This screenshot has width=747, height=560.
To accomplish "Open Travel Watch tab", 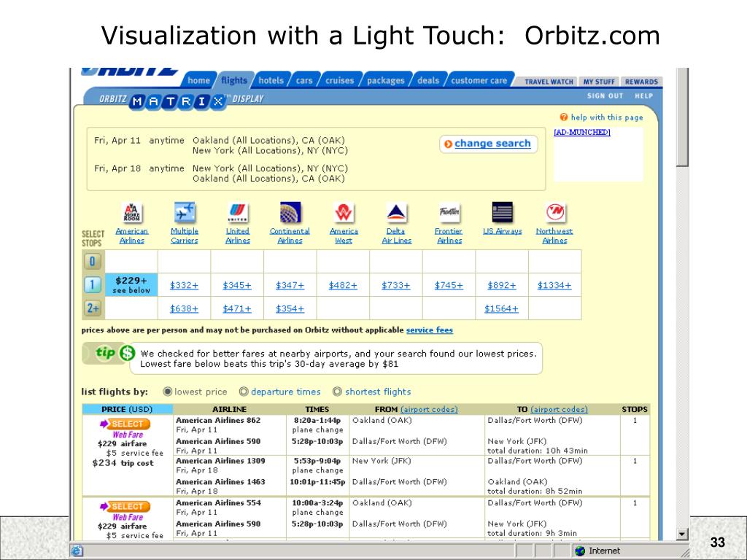I will [x=549, y=82].
